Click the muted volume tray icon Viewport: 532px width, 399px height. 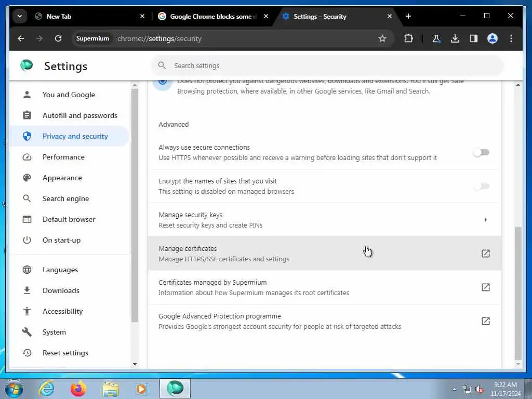tap(480, 390)
